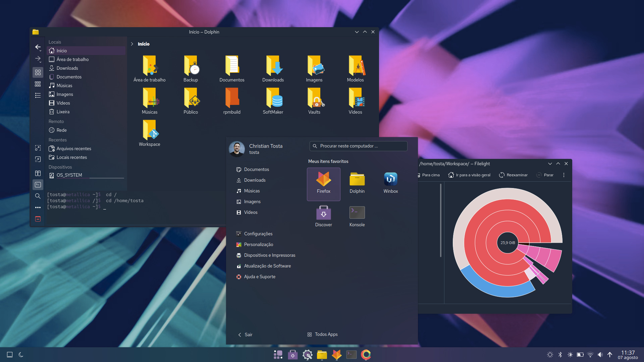Click the Dolphin terminal prompt area
Screen dimensions: 644x362
[136, 208]
